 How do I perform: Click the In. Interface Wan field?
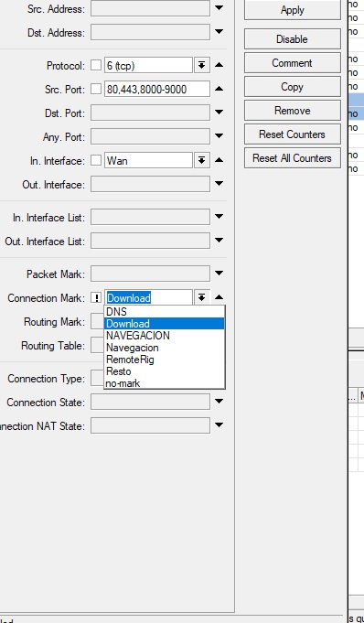[x=148, y=160]
